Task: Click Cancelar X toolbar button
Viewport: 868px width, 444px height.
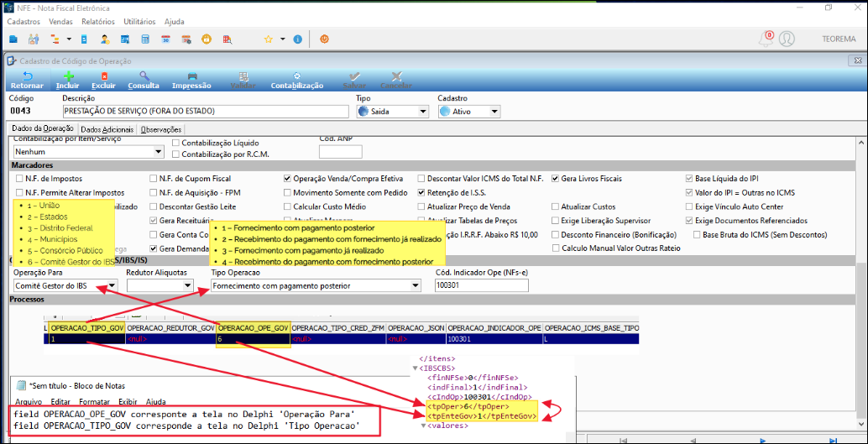Action: tap(395, 81)
